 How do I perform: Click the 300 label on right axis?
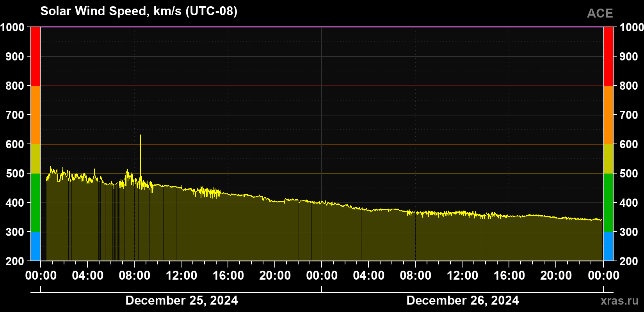tap(629, 232)
